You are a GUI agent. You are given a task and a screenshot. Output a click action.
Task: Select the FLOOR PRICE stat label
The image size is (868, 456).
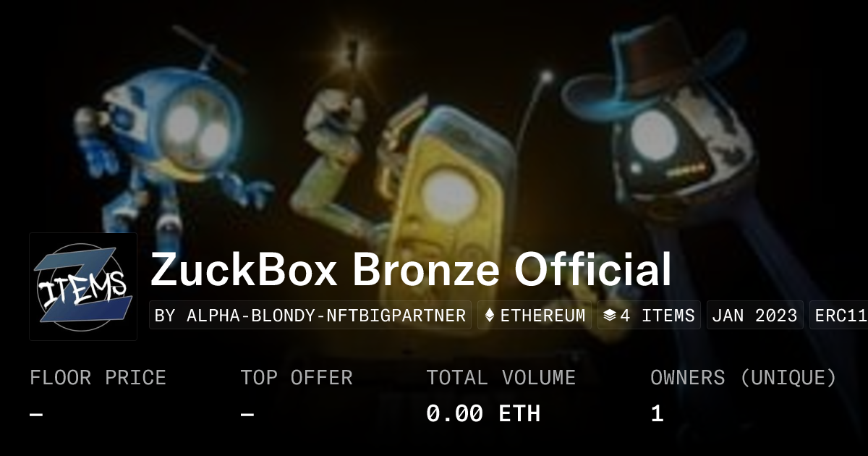click(98, 378)
